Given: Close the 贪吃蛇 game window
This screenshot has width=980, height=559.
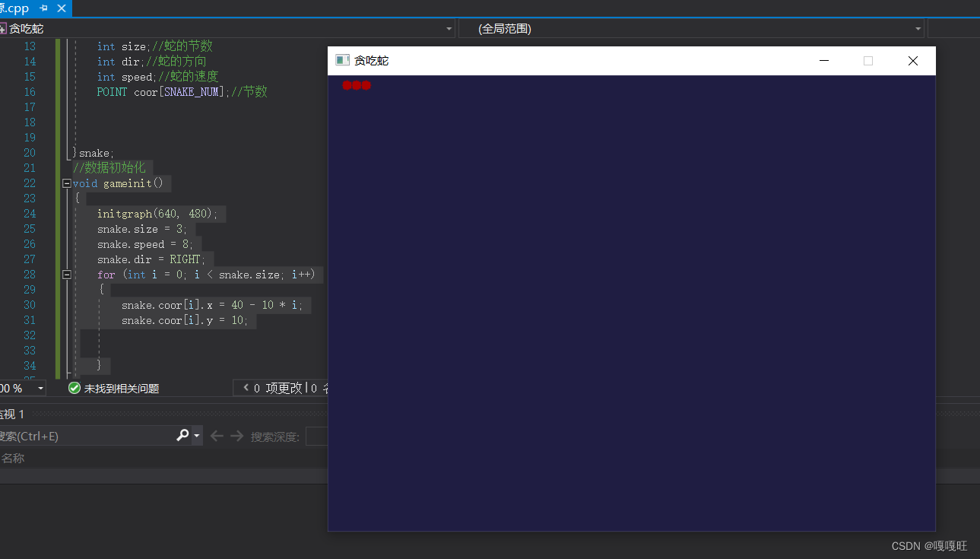Looking at the screenshot, I should tap(913, 61).
